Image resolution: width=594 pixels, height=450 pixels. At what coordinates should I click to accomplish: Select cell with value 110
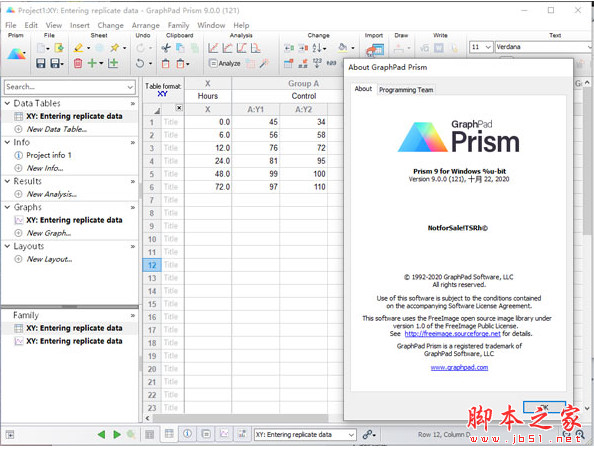coord(303,187)
